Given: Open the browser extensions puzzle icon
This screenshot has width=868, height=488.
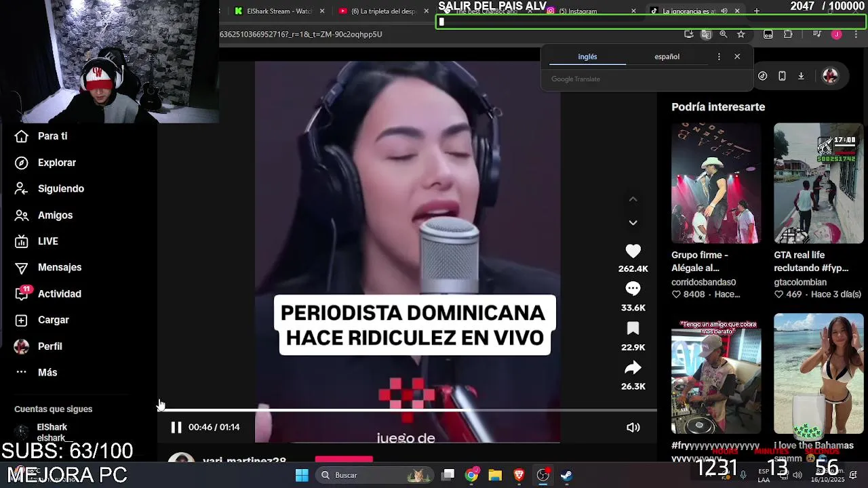Looking at the screenshot, I should tap(788, 34).
